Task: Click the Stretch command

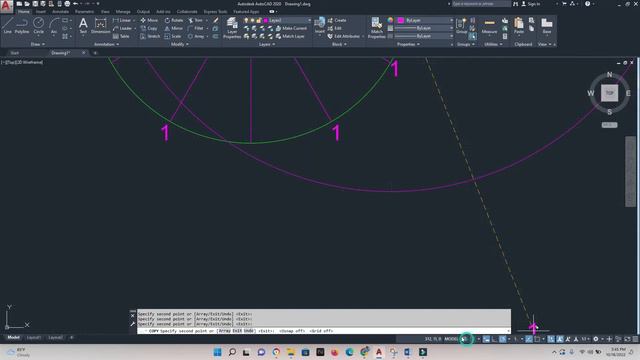Action: [150, 36]
